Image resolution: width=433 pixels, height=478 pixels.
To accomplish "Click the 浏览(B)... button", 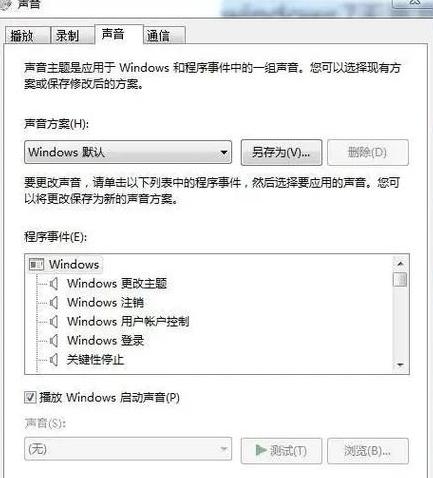I will [x=368, y=451].
